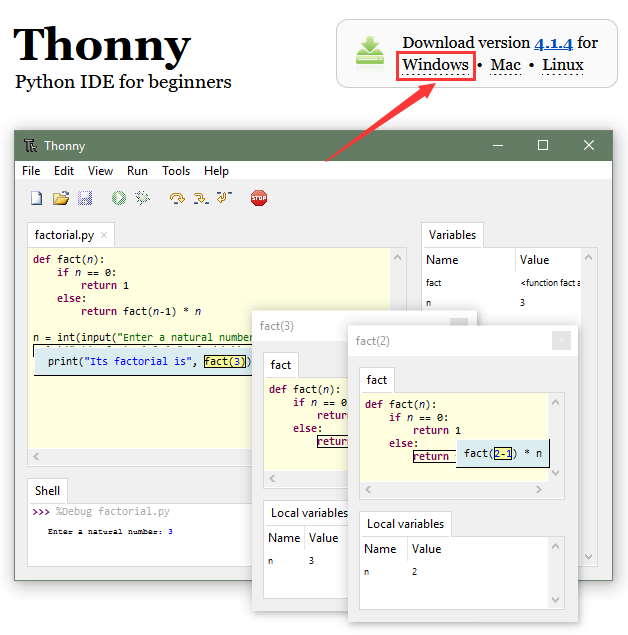Click the New file toolbar icon

(36, 198)
